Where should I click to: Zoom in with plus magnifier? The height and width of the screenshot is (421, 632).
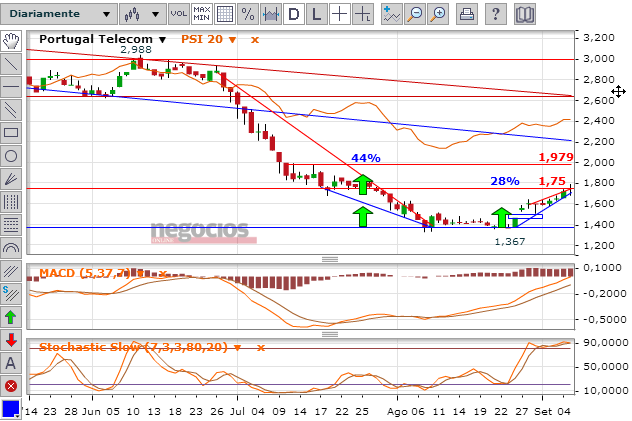438,14
